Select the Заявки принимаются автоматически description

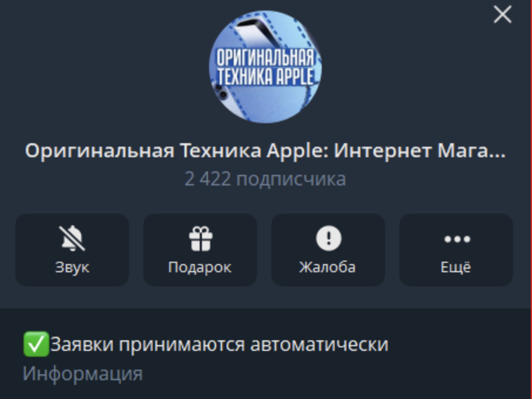219,344
